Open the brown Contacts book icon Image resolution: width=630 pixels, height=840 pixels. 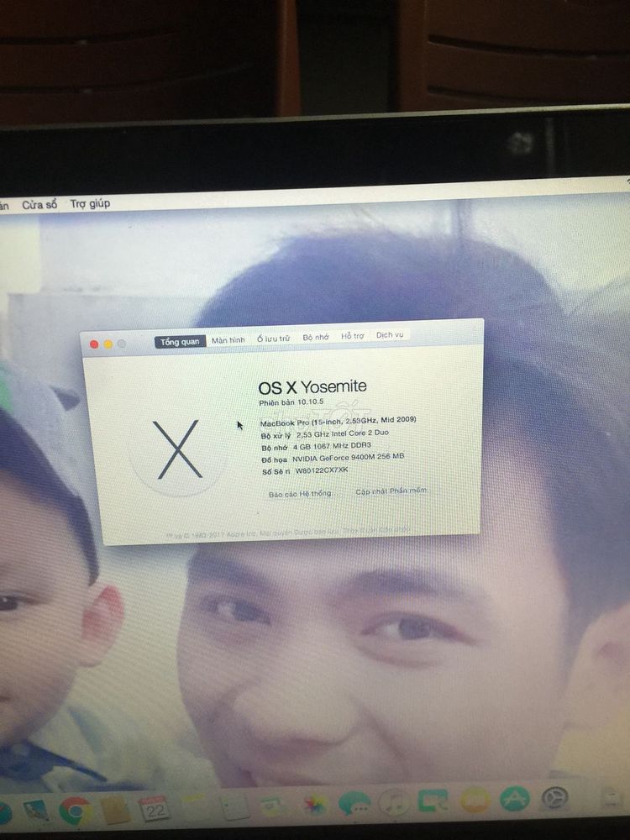114,810
